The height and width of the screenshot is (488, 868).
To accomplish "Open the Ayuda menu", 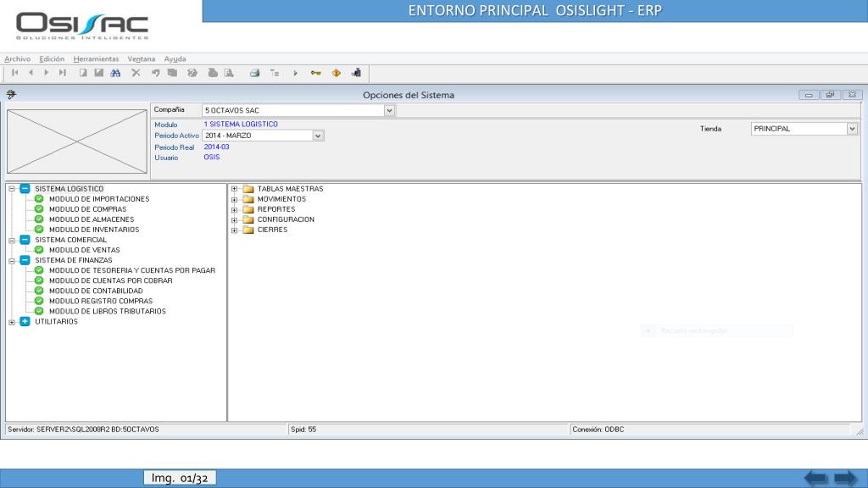I will [x=175, y=58].
